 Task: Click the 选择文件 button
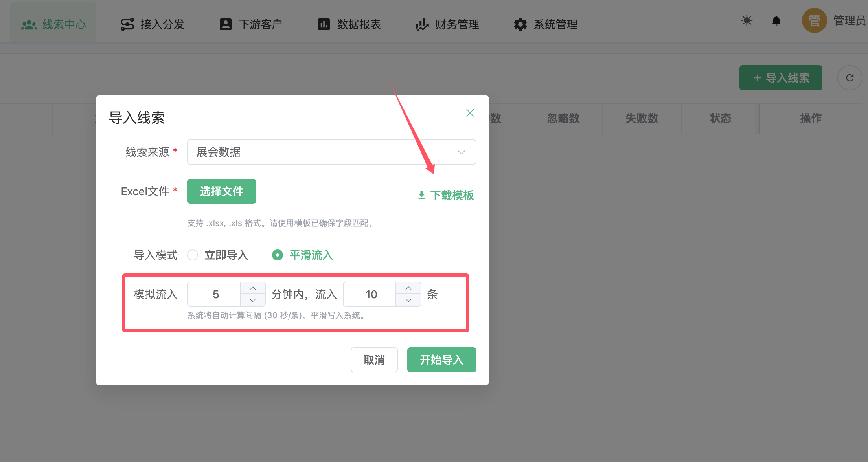pyautogui.click(x=221, y=191)
